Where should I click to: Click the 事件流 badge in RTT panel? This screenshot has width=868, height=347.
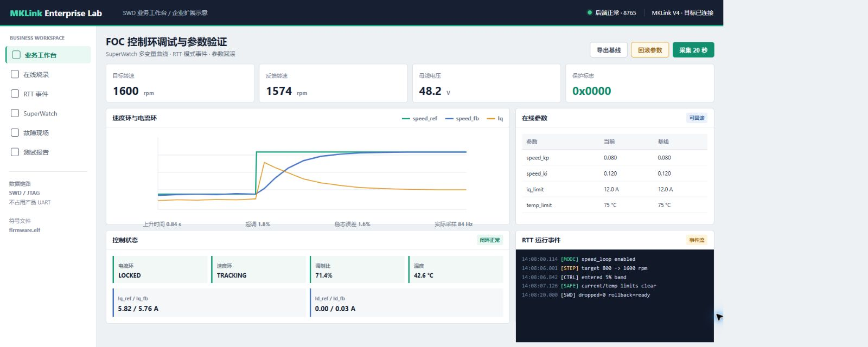697,240
